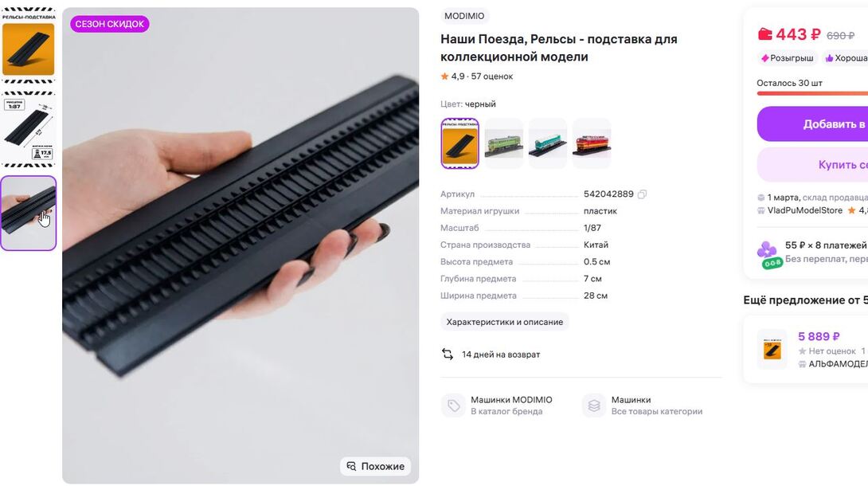868x486 pixels.
Task: Click the MODIMIO brand tag icon
Action: (x=453, y=406)
